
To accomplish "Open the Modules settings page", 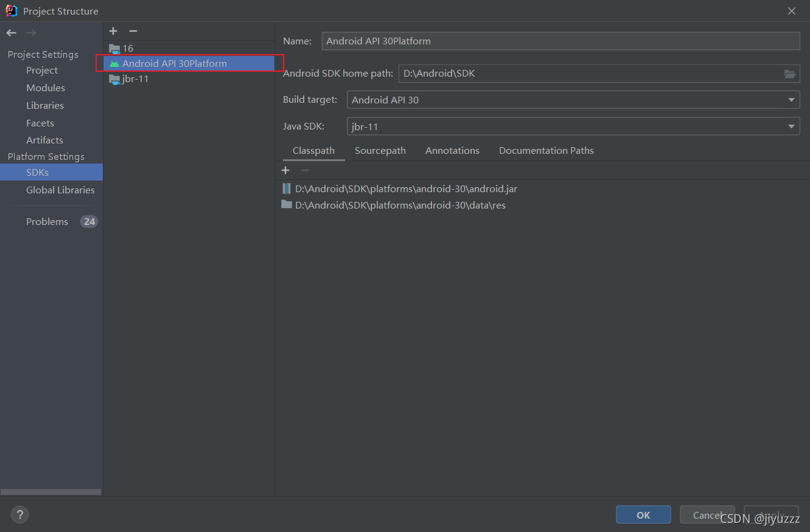I will tap(46, 88).
